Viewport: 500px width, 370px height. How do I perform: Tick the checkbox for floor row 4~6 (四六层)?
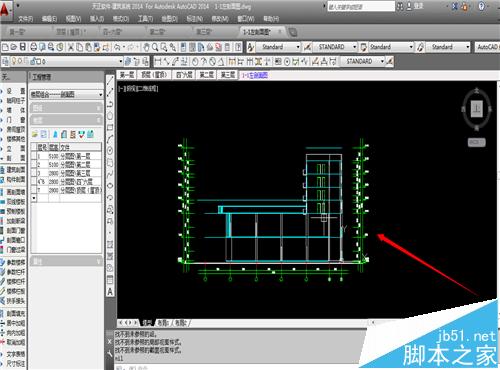34,182
